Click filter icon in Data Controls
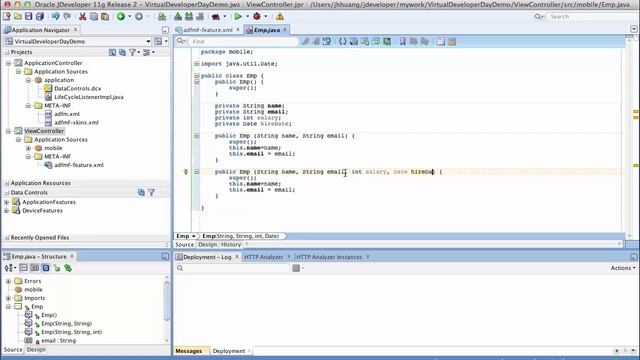 [x=151, y=192]
